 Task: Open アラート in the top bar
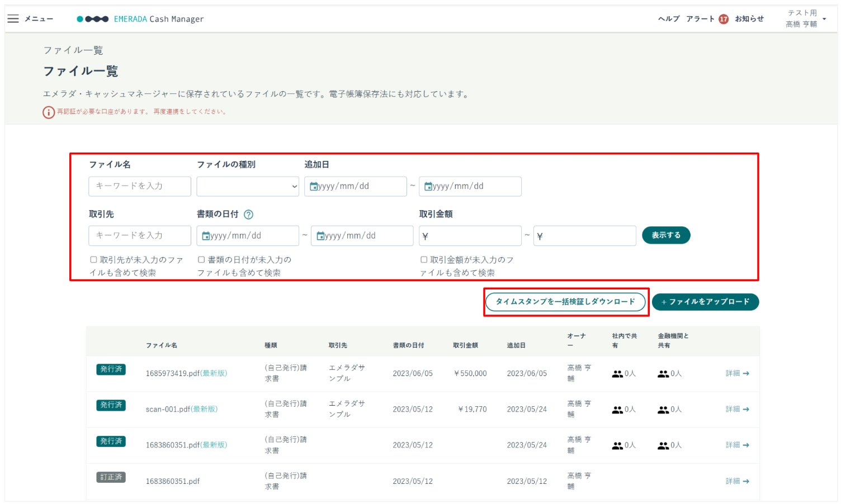[x=700, y=19]
